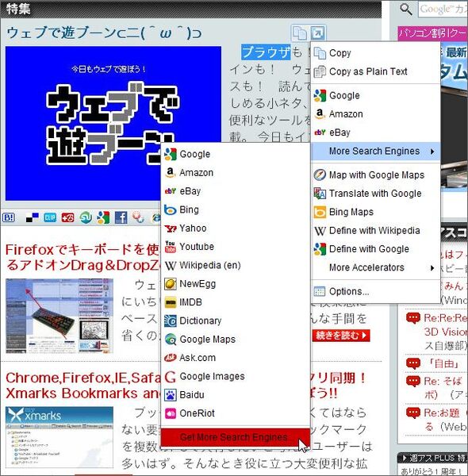Pick eBay in the main context menu
This screenshot has width=468, height=476.
click(375, 132)
